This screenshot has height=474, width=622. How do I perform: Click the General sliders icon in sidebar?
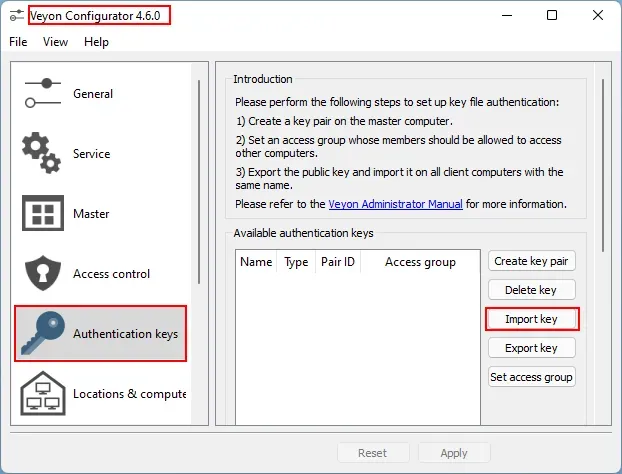pyautogui.click(x=43, y=94)
